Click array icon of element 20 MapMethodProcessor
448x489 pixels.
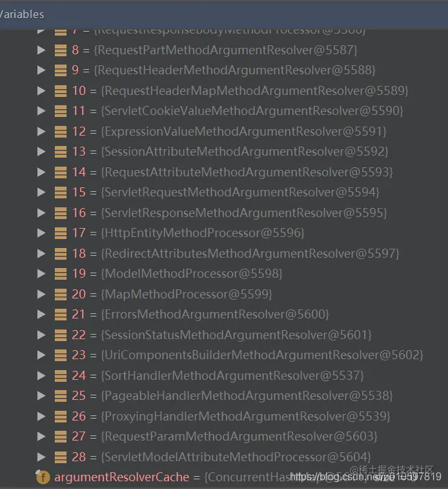click(61, 294)
